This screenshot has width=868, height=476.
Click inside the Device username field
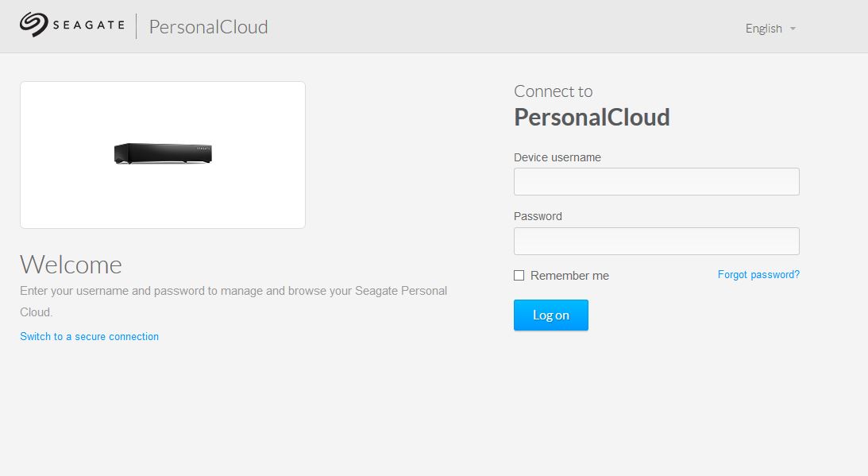pyautogui.click(x=656, y=181)
